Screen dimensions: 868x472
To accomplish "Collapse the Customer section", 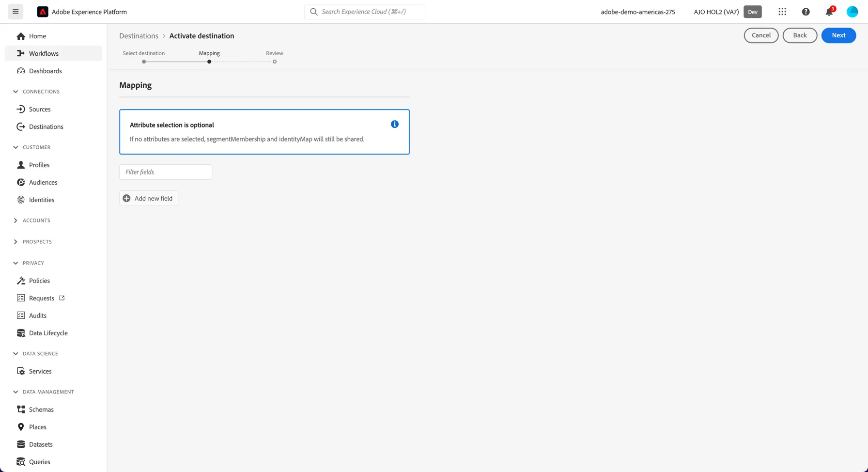I will 15,147.
